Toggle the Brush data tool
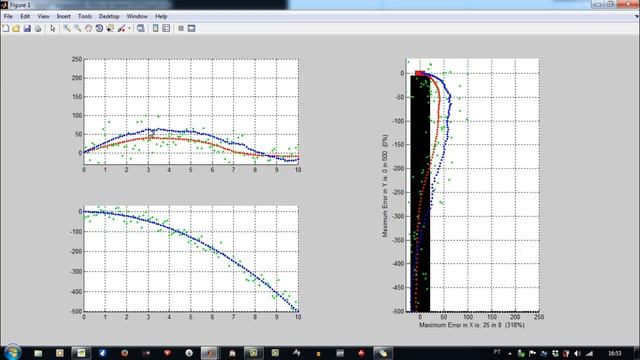This screenshot has height=360, width=640. (121, 28)
